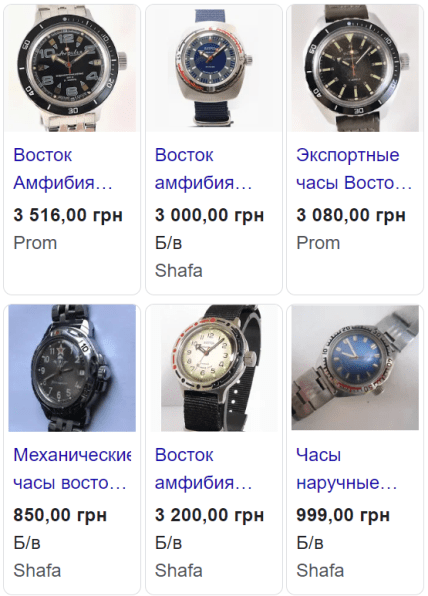This screenshot has width=428, height=596.
Task: Click the 'Часы наручные…' title link
Action: tap(347, 469)
